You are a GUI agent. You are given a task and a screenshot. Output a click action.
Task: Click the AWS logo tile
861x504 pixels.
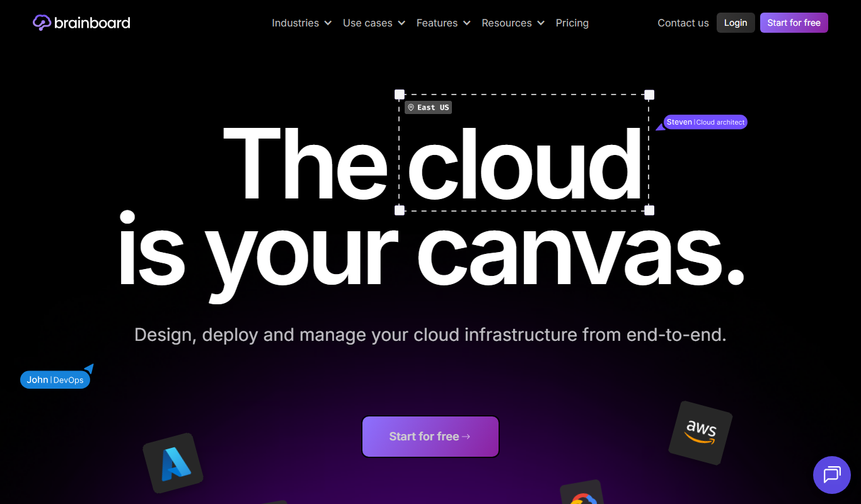[x=700, y=433]
